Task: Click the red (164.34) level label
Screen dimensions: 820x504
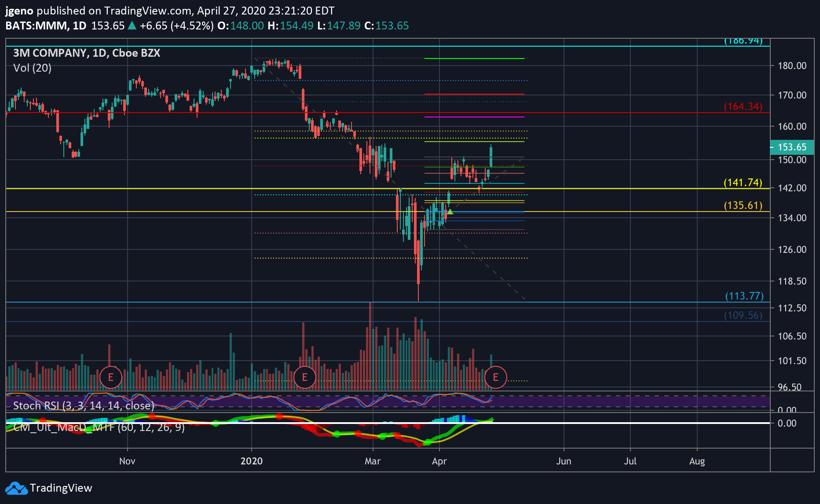Action: point(743,106)
